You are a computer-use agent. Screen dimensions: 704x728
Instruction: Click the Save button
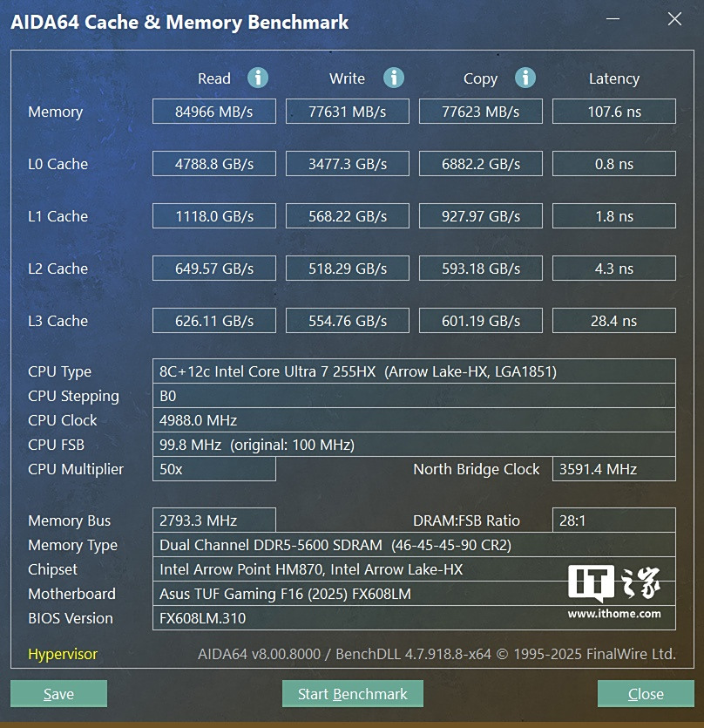click(58, 694)
